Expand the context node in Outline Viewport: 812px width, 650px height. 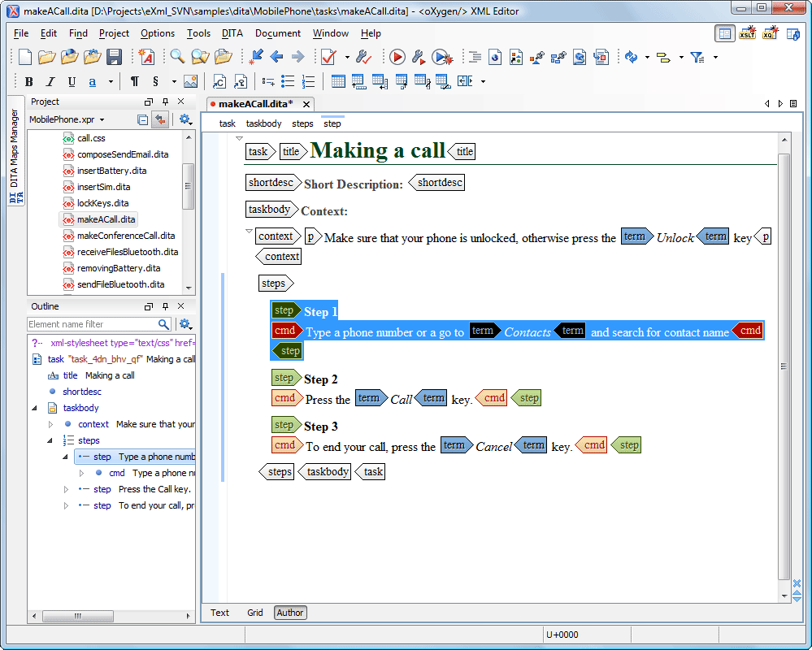click(50, 424)
